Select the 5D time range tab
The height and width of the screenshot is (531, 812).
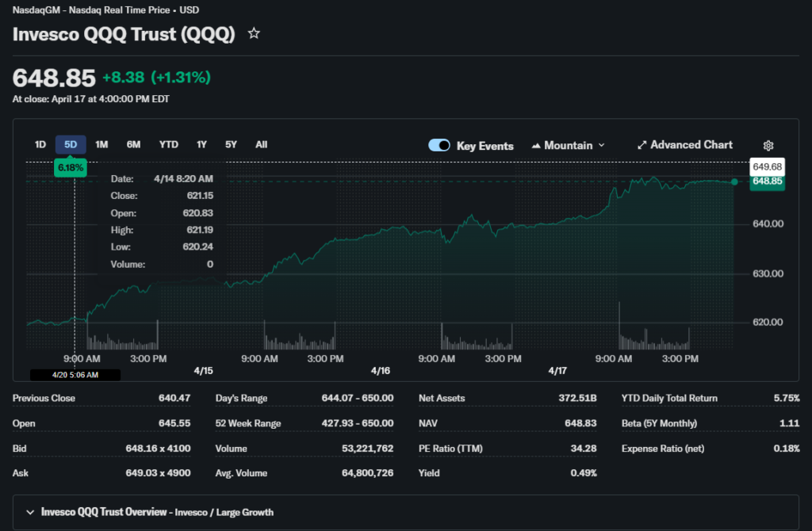(71, 144)
